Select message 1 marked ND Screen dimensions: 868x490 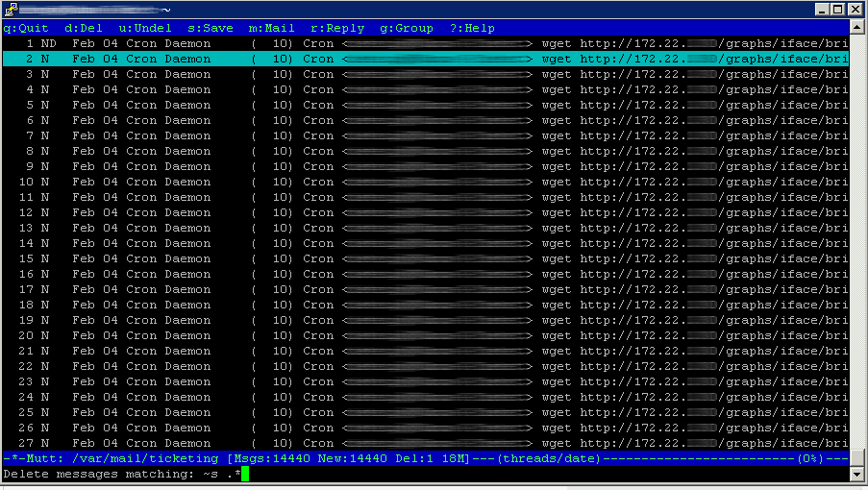coord(425,43)
